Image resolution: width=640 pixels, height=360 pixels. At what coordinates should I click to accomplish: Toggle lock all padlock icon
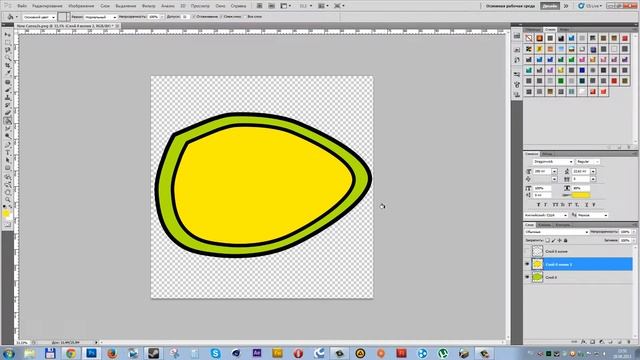(565, 240)
